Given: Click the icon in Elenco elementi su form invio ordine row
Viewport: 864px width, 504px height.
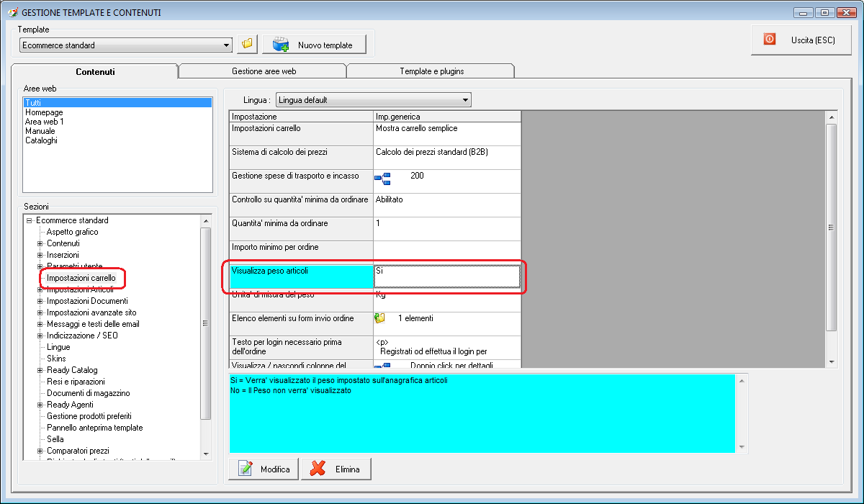Looking at the screenshot, I should point(380,318).
